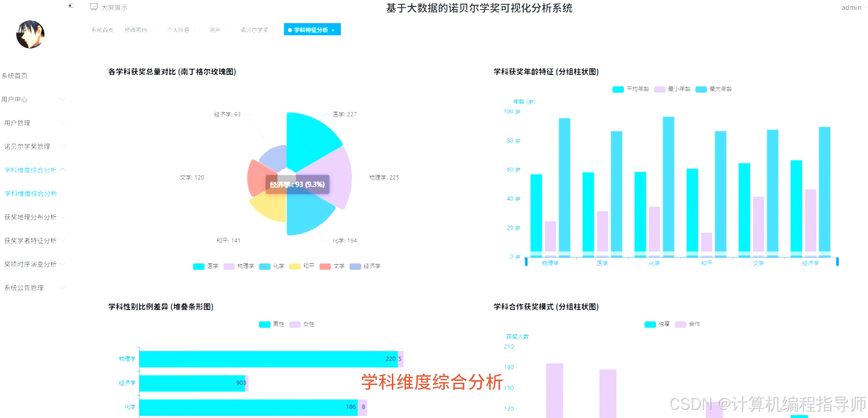Viewport: 868px width, 418px height.
Task: Toggle 化学 legend in rose chart
Action: (x=272, y=266)
